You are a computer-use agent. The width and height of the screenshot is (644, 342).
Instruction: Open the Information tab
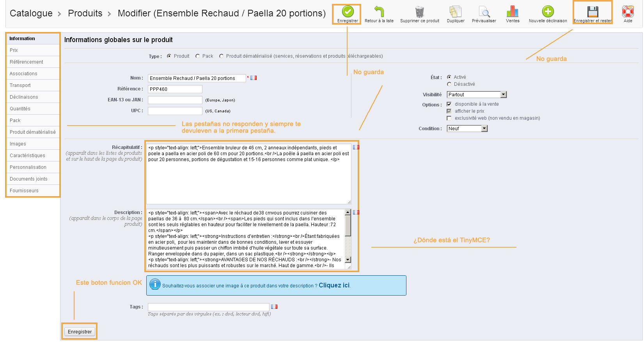click(33, 39)
